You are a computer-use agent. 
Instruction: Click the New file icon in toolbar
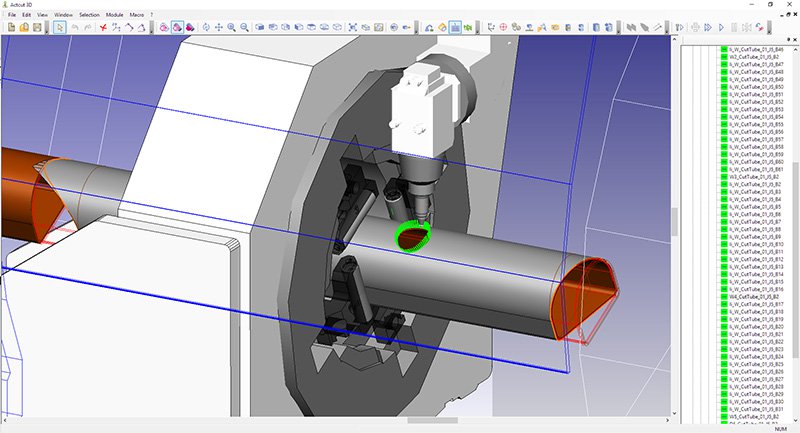11,28
